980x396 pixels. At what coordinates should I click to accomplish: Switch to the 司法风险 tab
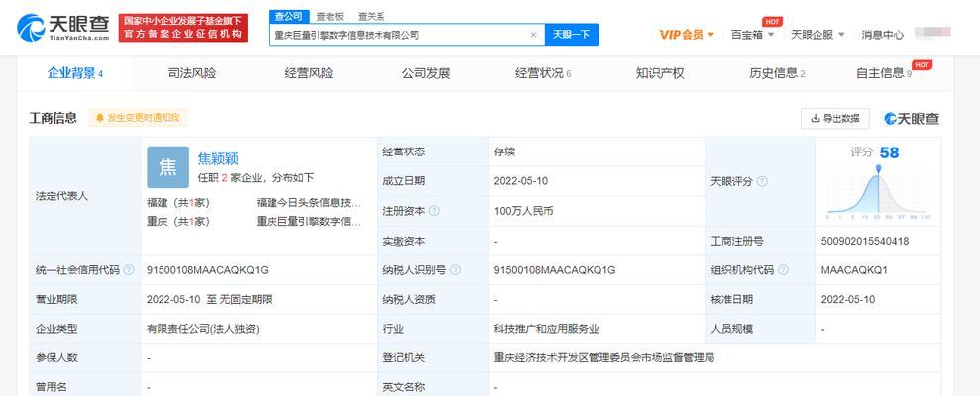[192, 73]
